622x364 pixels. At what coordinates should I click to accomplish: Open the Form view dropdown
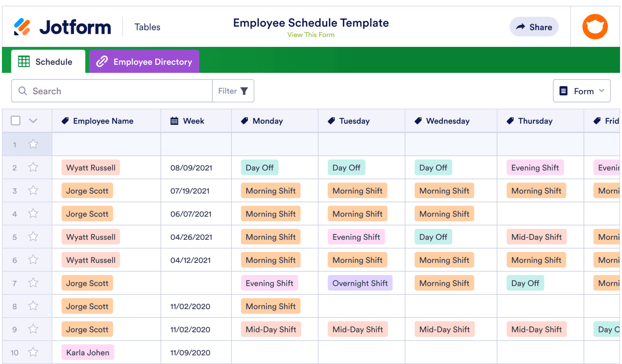click(582, 91)
